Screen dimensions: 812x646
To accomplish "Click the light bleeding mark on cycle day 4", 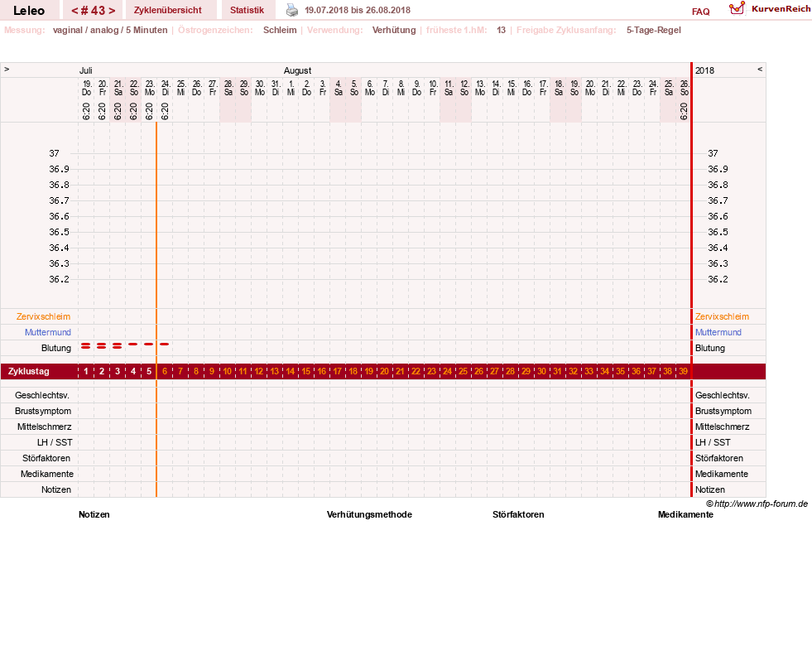I will pyautogui.click(x=133, y=344).
